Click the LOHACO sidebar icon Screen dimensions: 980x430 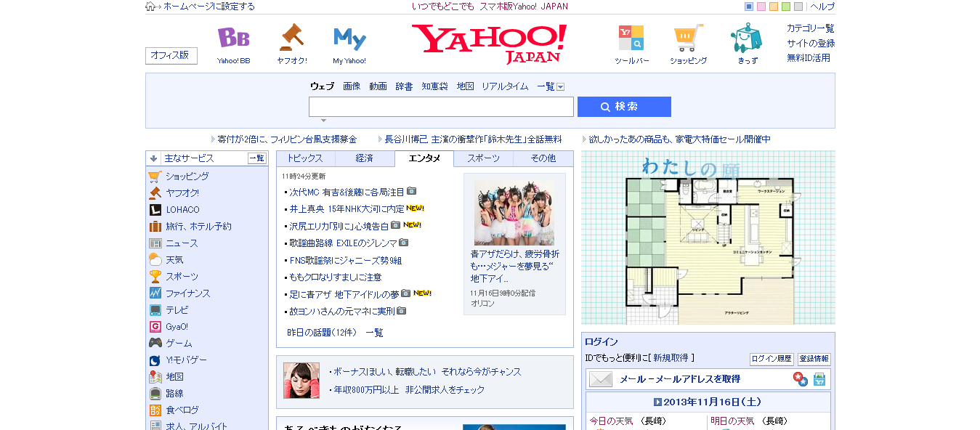click(155, 209)
